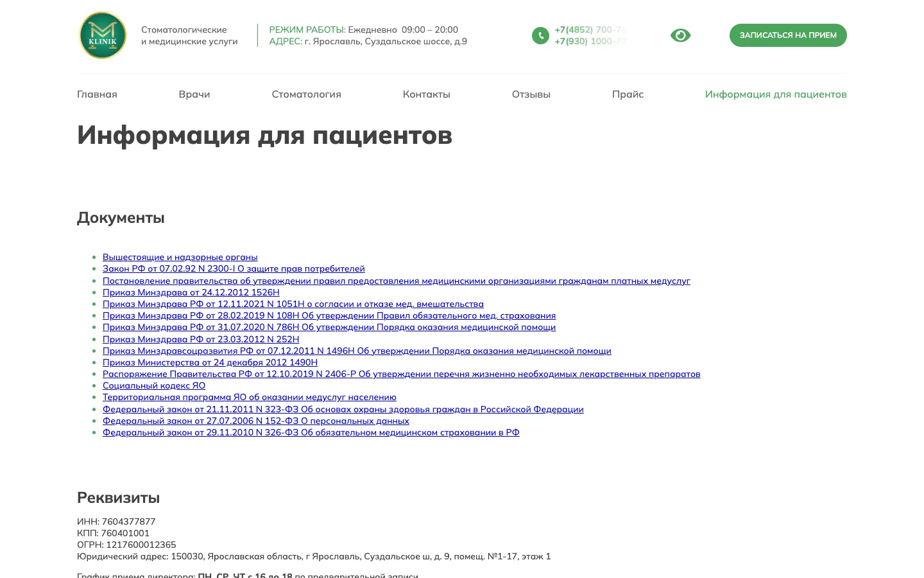Open Приказ Минздрава N 108Н link
This screenshot has height=578, width=924.
329,315
